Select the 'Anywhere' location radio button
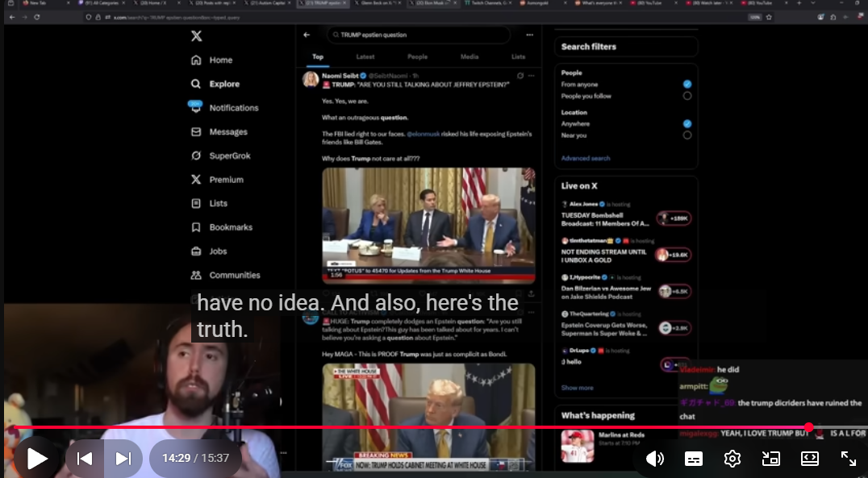The width and height of the screenshot is (868, 478). tap(687, 124)
